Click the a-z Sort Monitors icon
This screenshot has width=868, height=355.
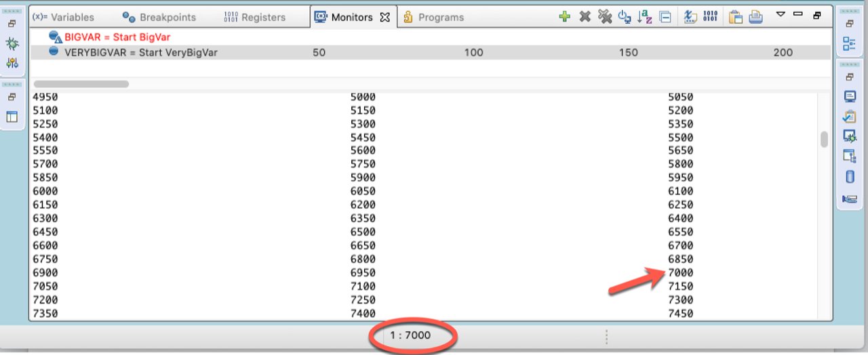coord(645,17)
